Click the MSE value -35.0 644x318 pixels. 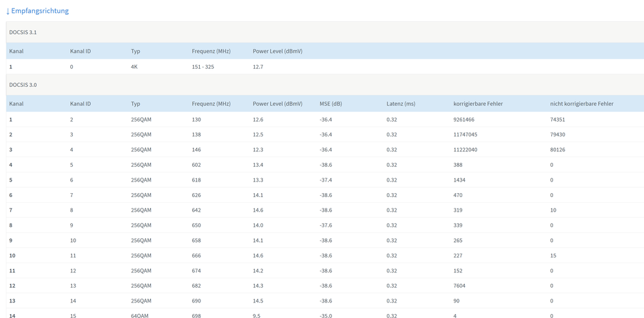point(326,315)
